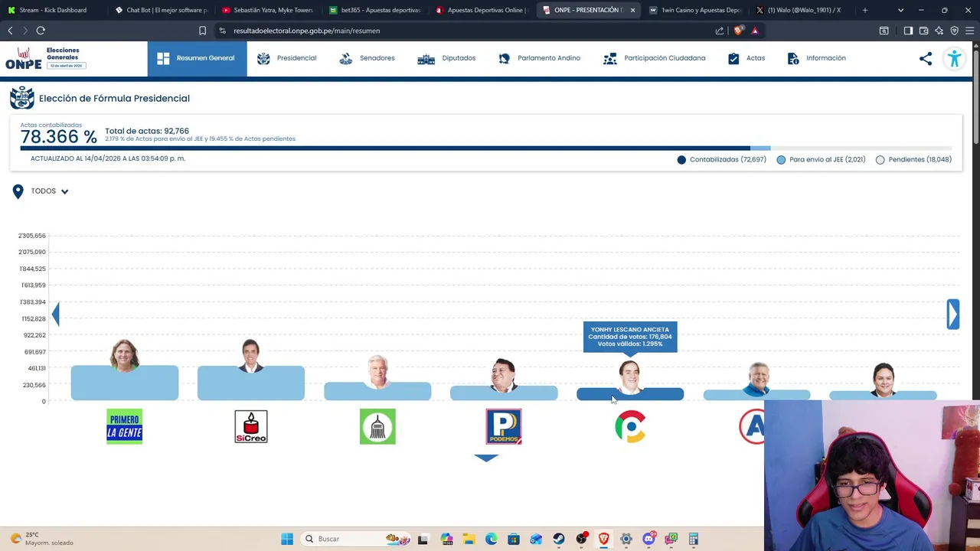Open Discord from taskbar
The image size is (980, 551).
tap(648, 539)
